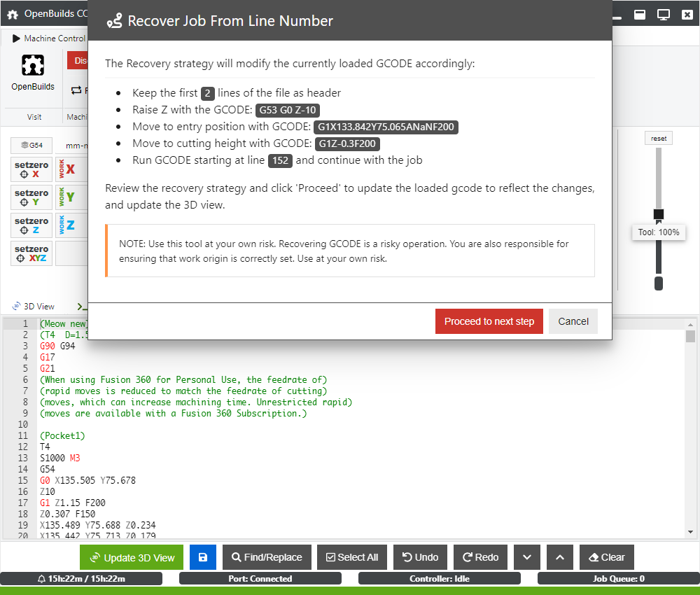Click the Recover Job dialog title icon
This screenshot has height=595, width=700.
coord(114,20)
